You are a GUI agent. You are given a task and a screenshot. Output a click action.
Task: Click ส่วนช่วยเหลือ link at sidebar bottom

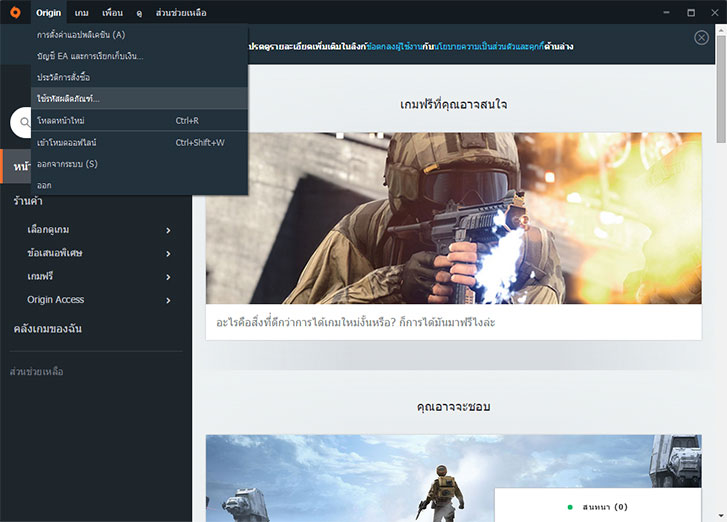click(x=37, y=372)
